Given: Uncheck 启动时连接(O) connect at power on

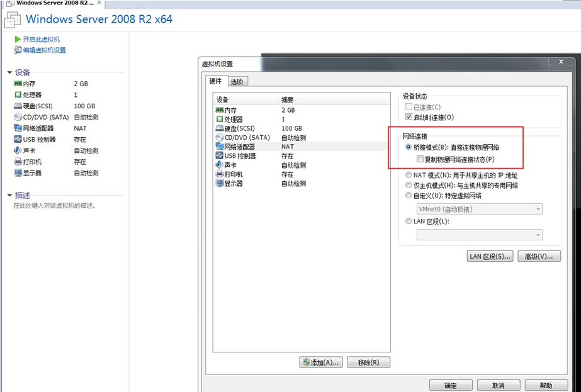Looking at the screenshot, I should [x=409, y=117].
